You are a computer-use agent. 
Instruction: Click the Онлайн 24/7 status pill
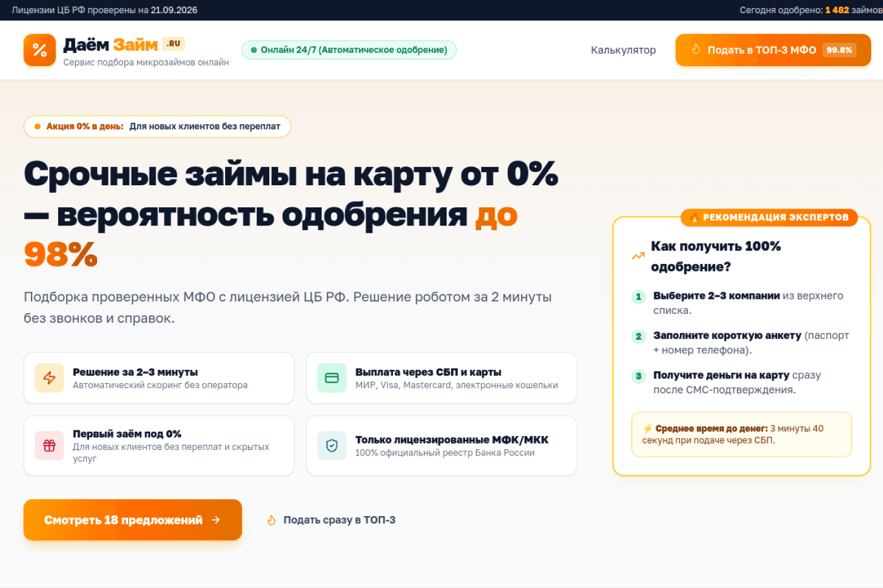pos(349,50)
